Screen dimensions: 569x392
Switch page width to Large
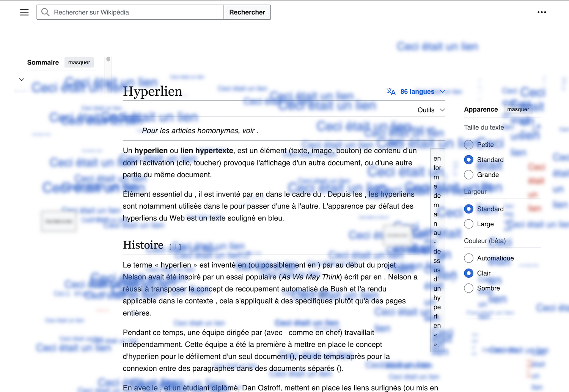[469, 224]
